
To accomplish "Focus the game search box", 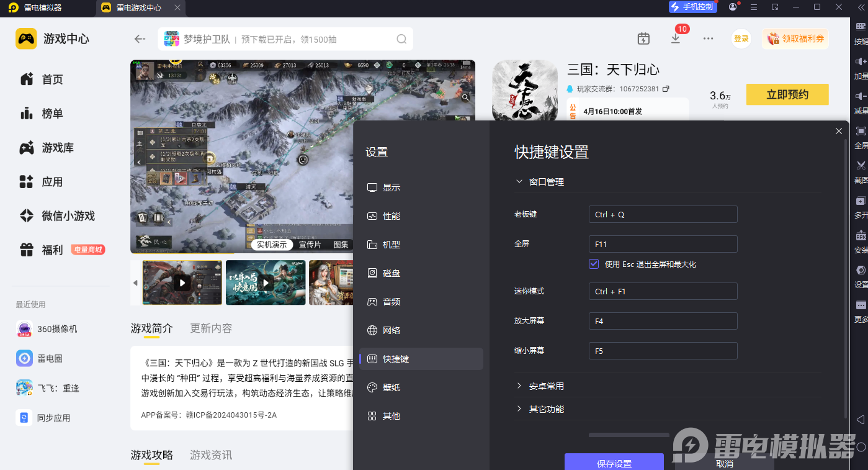I will [285, 39].
